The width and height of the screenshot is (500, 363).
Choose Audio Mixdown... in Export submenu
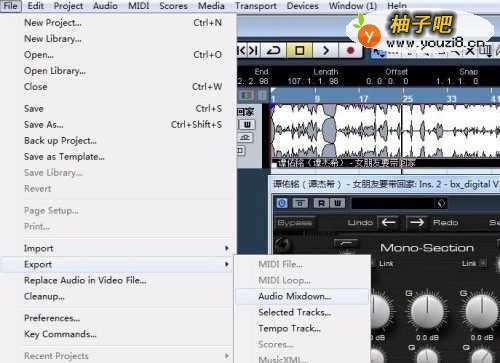tap(302, 296)
